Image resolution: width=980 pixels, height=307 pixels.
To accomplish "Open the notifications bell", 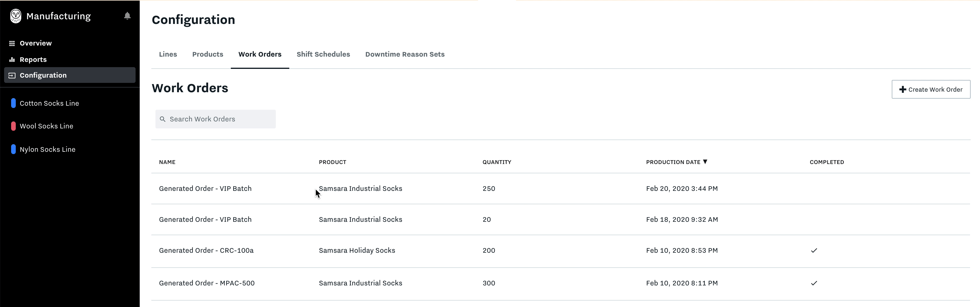I will (127, 15).
